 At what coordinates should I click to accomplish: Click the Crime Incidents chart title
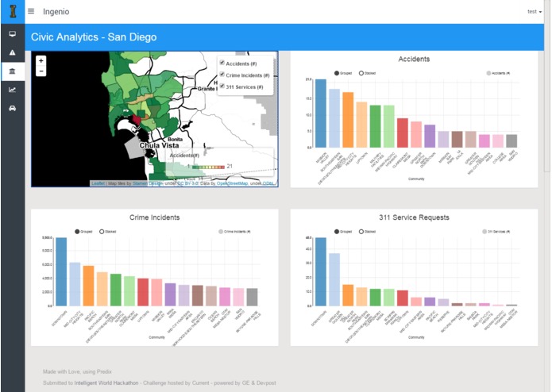coord(155,217)
